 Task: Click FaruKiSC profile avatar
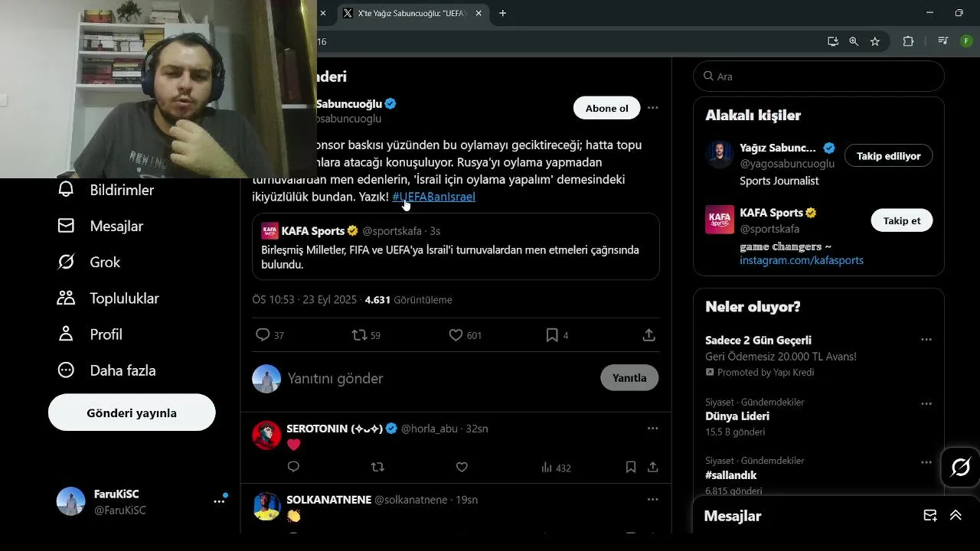tap(70, 501)
